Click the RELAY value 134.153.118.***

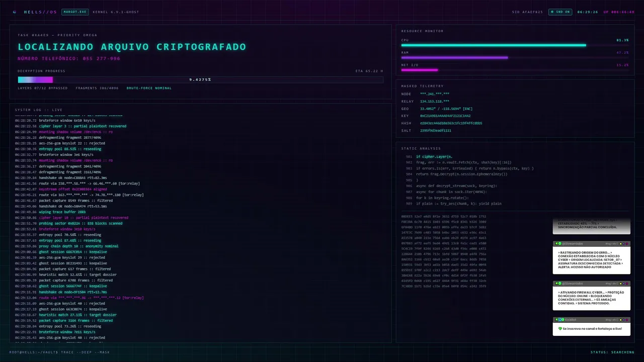(435, 102)
